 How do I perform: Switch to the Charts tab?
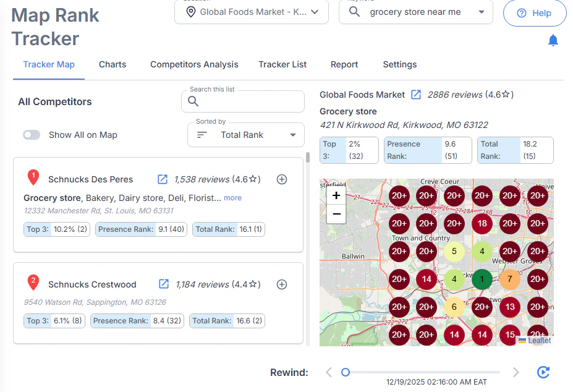coord(112,65)
